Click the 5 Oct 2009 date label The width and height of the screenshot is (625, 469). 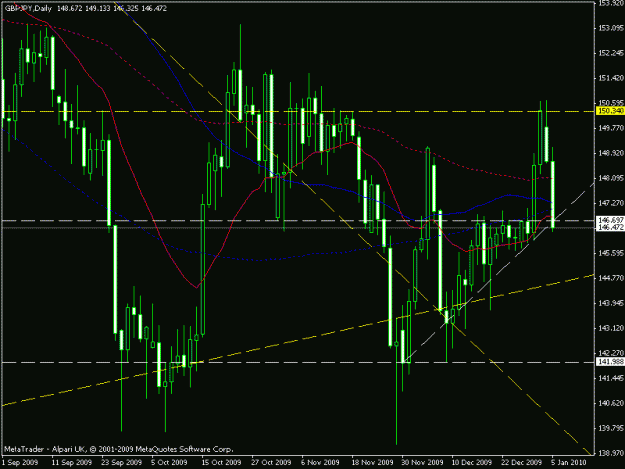tap(169, 462)
